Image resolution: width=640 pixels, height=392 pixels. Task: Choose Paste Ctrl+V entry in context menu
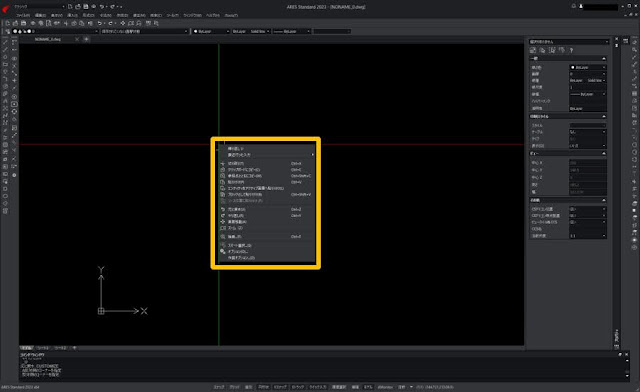coord(267,182)
